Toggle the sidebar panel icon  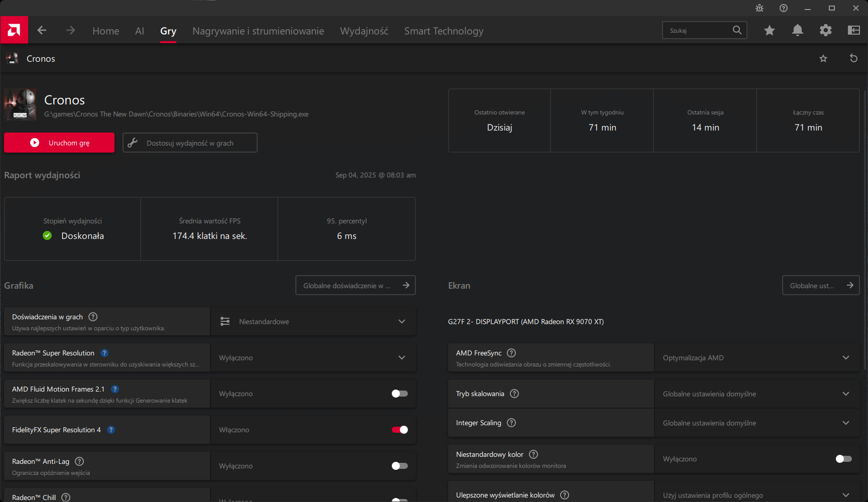click(x=853, y=30)
